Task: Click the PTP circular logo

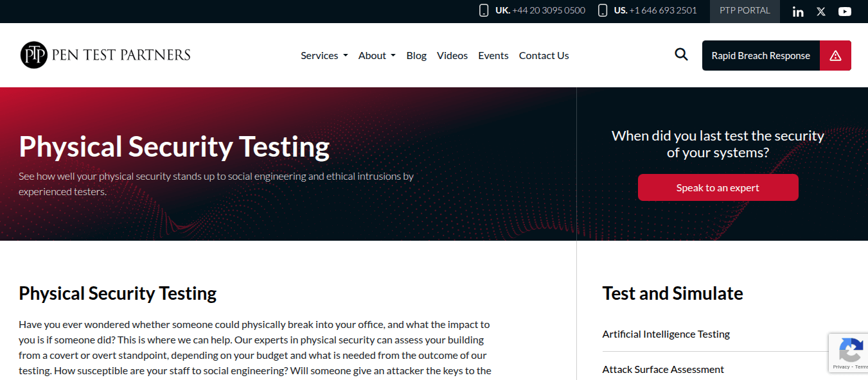Action: 34,55
